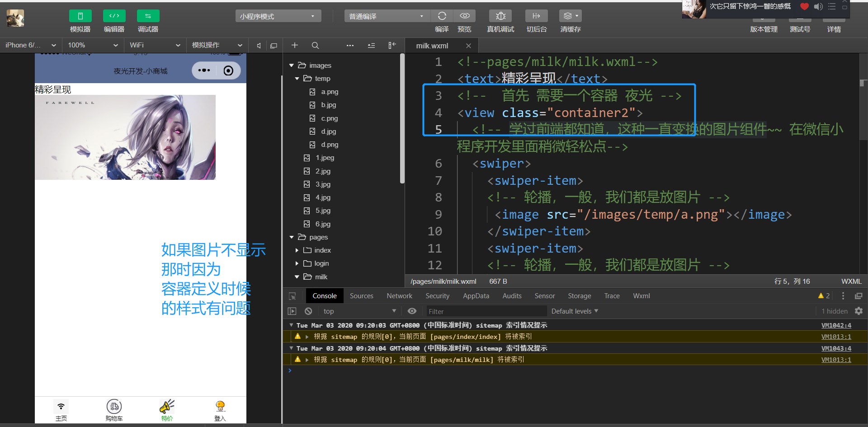Open c.png in the file tree

click(x=330, y=118)
